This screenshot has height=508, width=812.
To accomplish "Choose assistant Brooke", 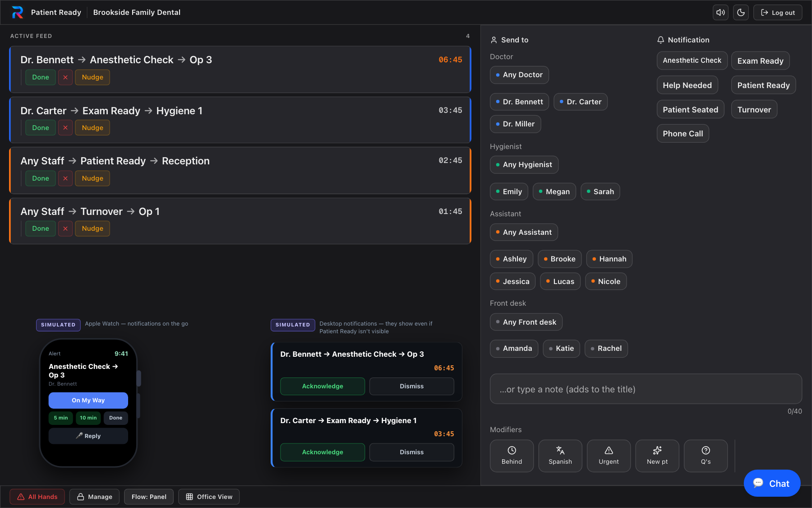I will 559,259.
